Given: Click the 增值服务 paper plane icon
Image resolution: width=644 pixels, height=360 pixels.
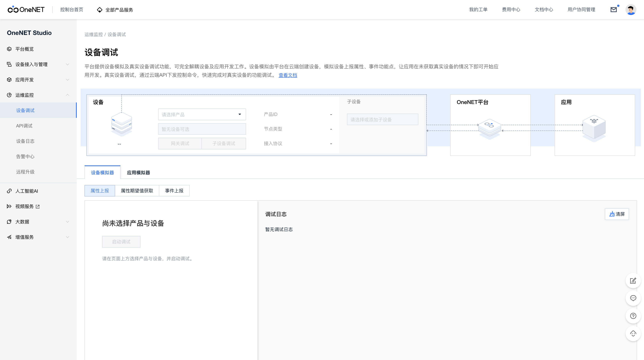Looking at the screenshot, I should pos(9,237).
